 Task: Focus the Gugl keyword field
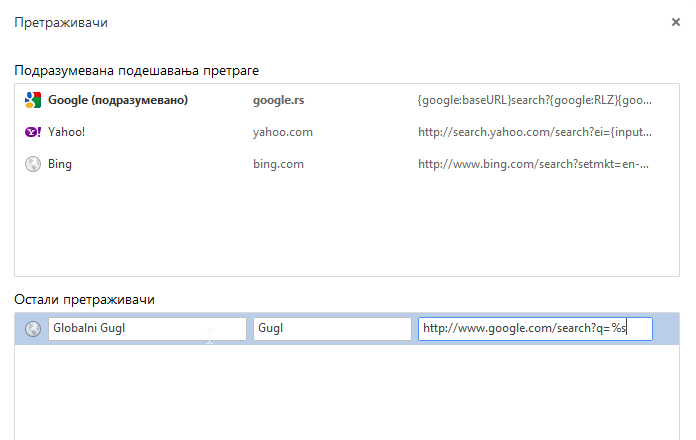pyautogui.click(x=332, y=329)
